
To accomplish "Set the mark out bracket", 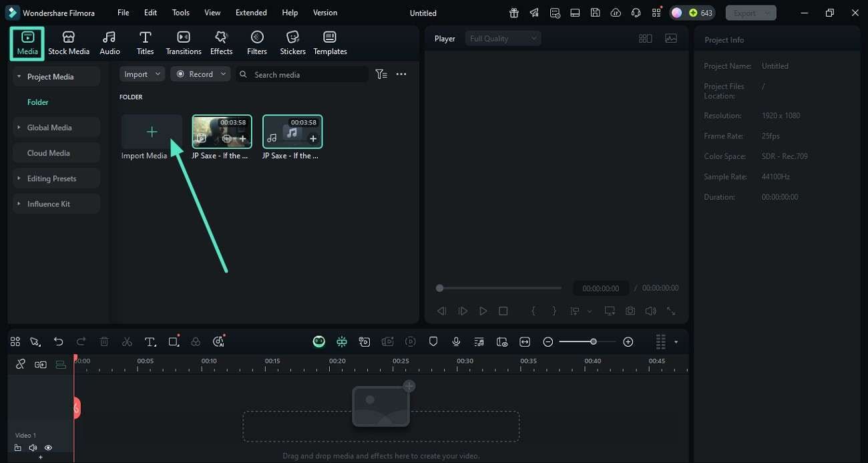I will click(x=554, y=311).
